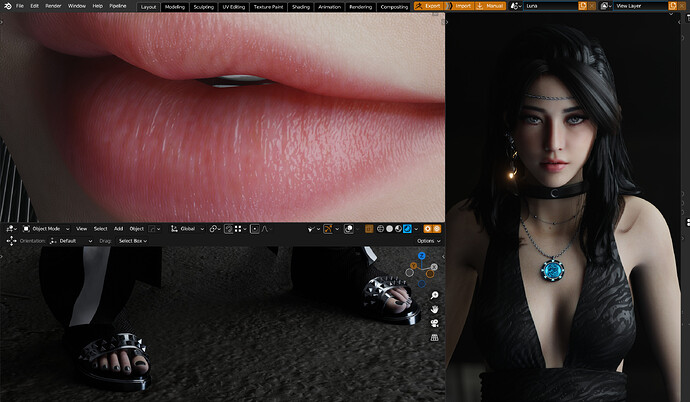Viewport: 690px width, 402px height.
Task: Open the Object Mode dropdown
Action: [46, 229]
